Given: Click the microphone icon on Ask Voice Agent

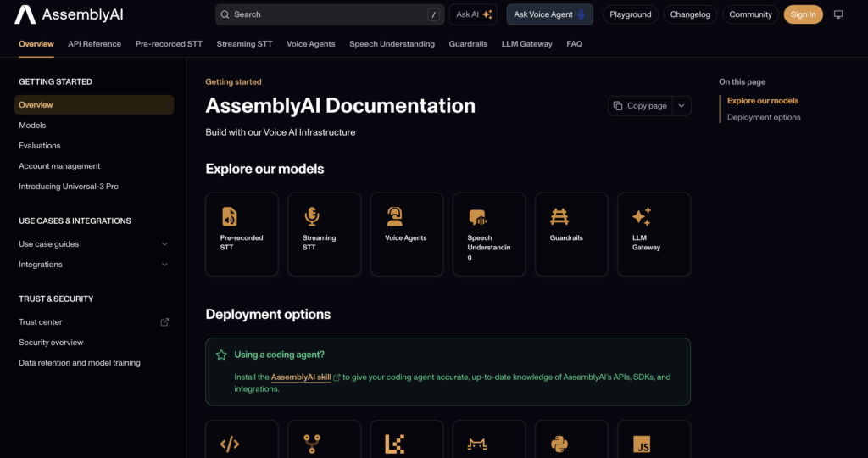Looking at the screenshot, I should tap(581, 14).
